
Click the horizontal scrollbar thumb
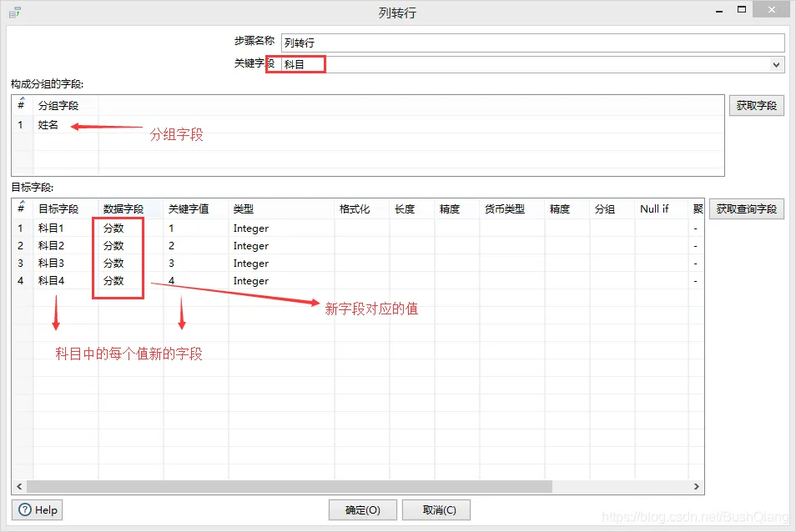tap(290, 486)
